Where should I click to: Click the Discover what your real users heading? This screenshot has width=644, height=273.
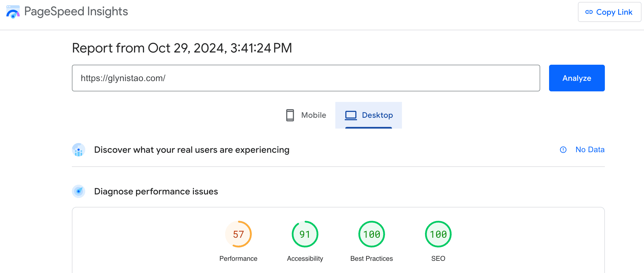[x=192, y=150]
